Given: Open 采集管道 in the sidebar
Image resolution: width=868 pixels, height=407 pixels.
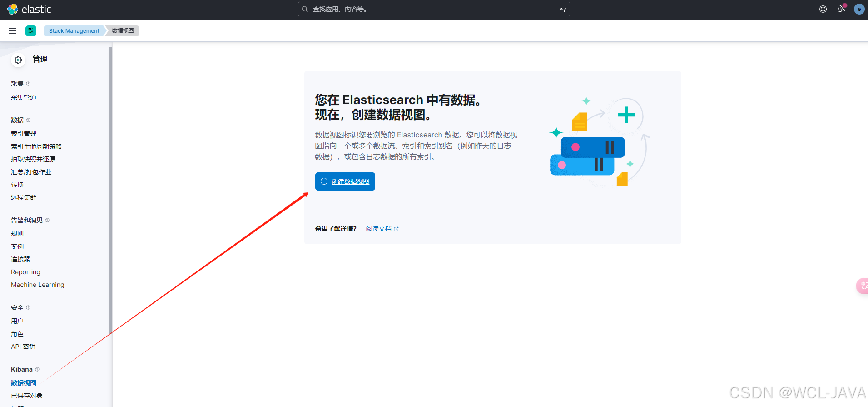Looking at the screenshot, I should tap(24, 97).
